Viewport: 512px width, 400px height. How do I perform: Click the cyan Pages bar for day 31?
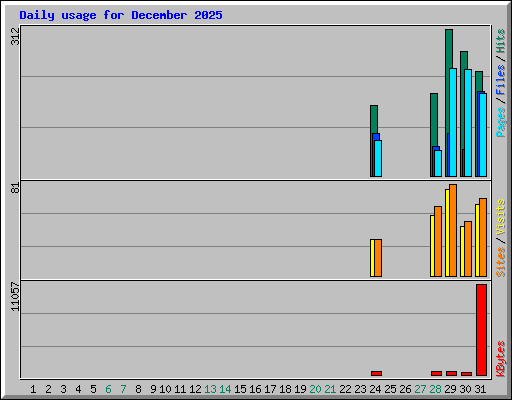click(483, 135)
